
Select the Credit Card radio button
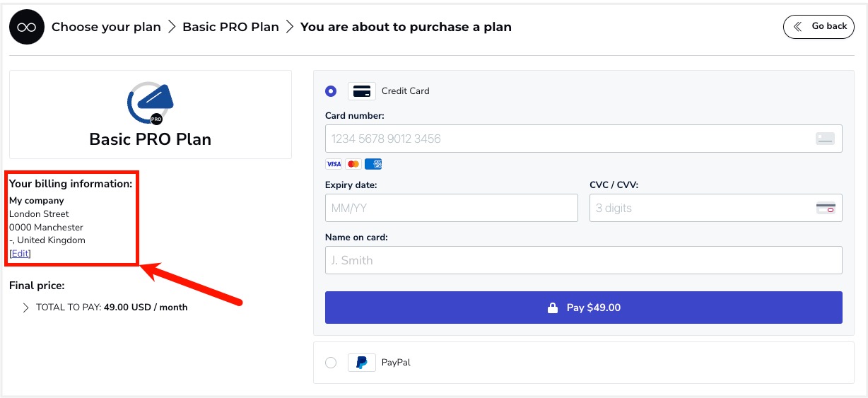[331, 91]
